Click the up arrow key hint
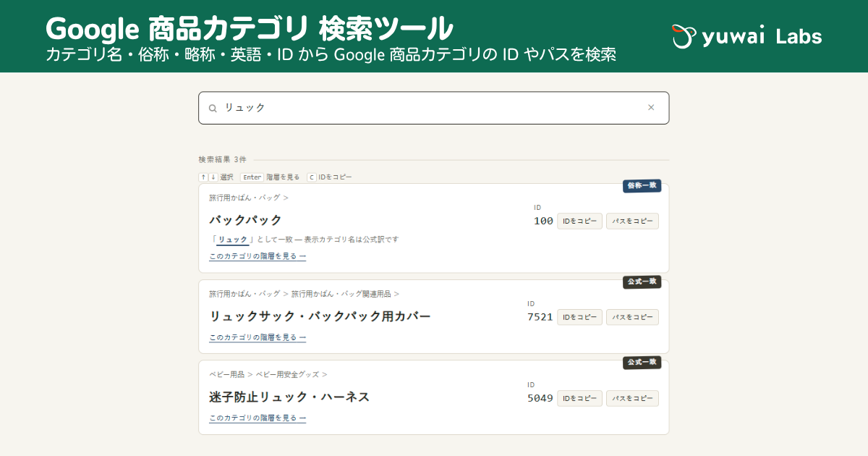The width and height of the screenshot is (868, 456). tap(203, 177)
